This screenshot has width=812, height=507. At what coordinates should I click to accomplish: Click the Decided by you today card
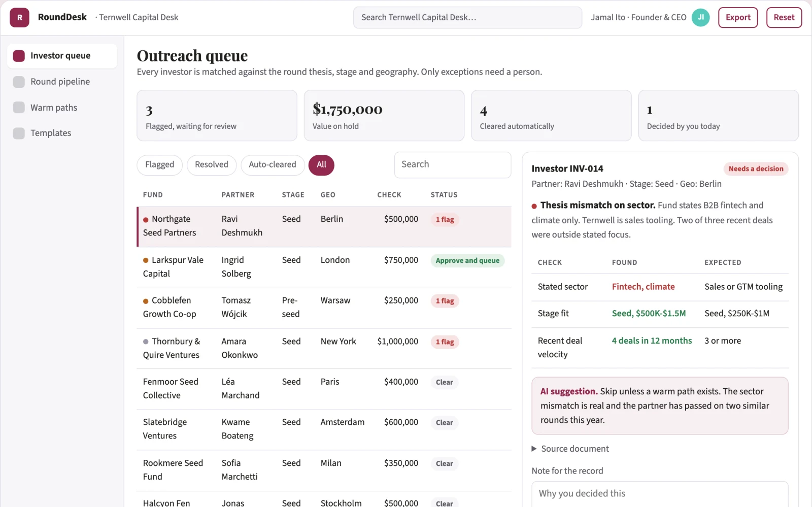pyautogui.click(x=719, y=116)
